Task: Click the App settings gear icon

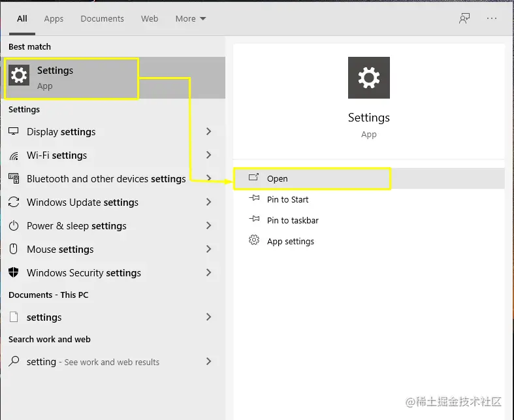Action: (x=253, y=240)
